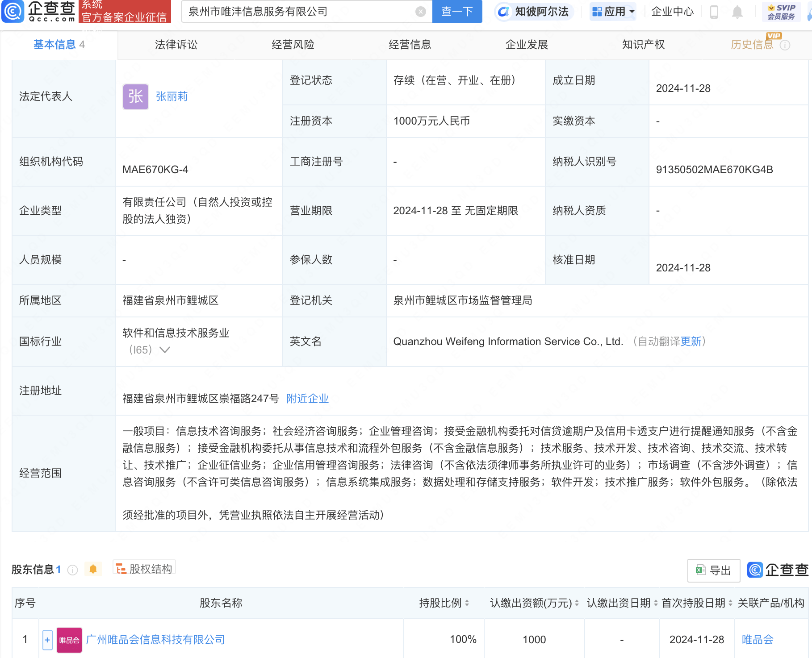Screen dimensions: 812x658
Task: Click the 唯品会 company logo thumbnail
Action: click(x=69, y=640)
